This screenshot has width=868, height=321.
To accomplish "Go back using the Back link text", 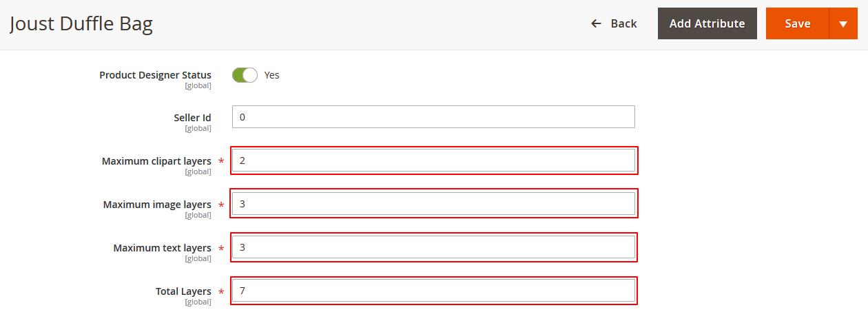I will pos(623,23).
